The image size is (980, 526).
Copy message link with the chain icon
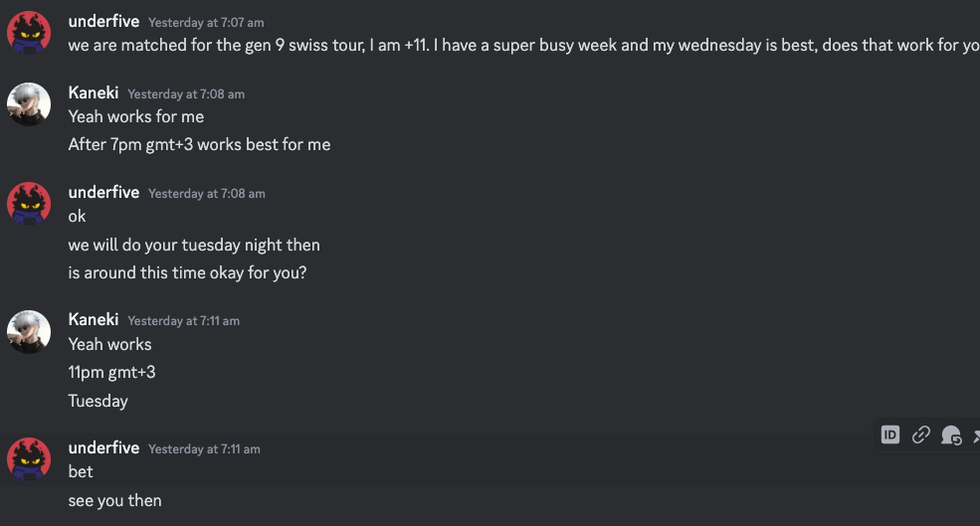tap(920, 435)
